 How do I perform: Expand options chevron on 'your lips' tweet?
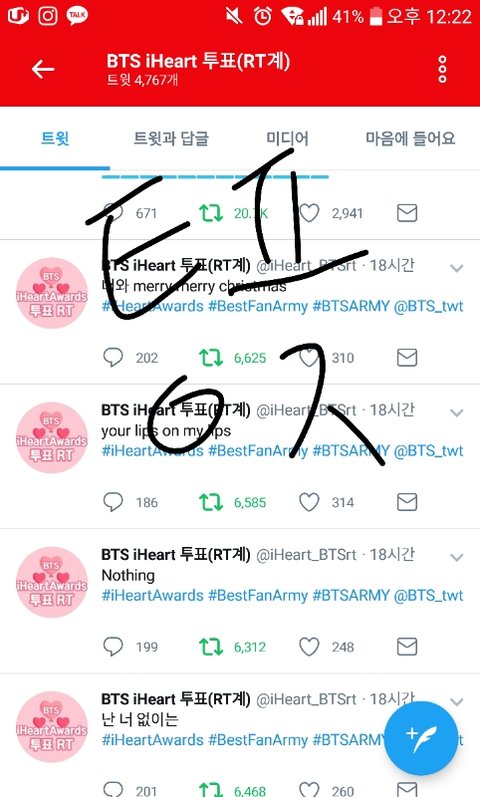tap(457, 412)
